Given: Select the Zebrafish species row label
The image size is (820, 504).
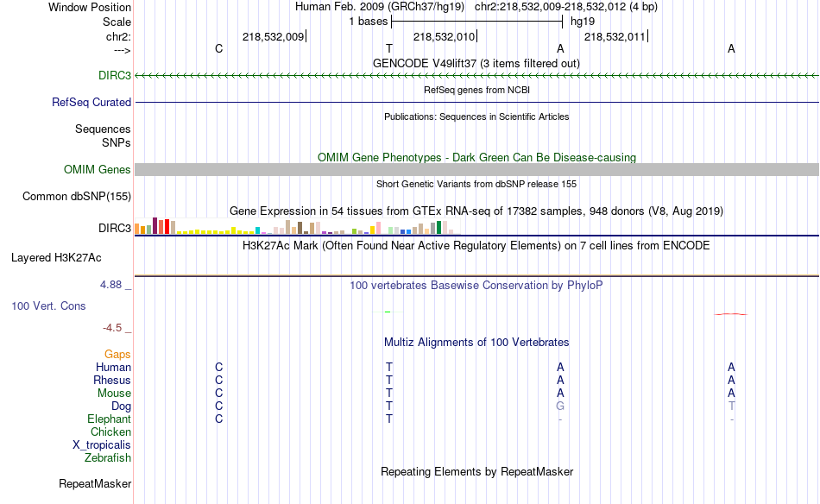Looking at the screenshot, I should pyautogui.click(x=108, y=458).
